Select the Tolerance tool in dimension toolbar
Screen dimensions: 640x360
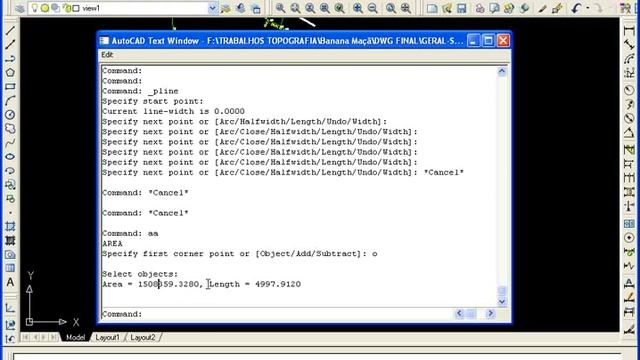tap(629, 224)
